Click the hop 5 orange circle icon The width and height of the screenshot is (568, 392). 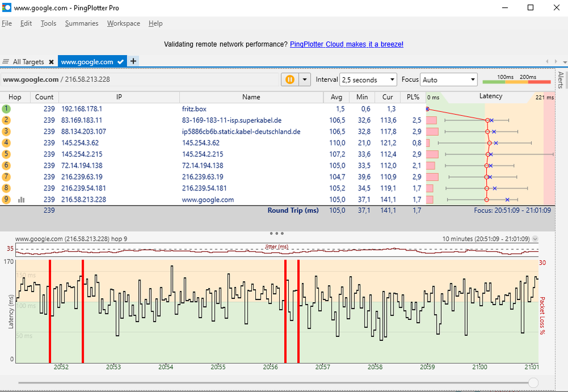(6, 154)
